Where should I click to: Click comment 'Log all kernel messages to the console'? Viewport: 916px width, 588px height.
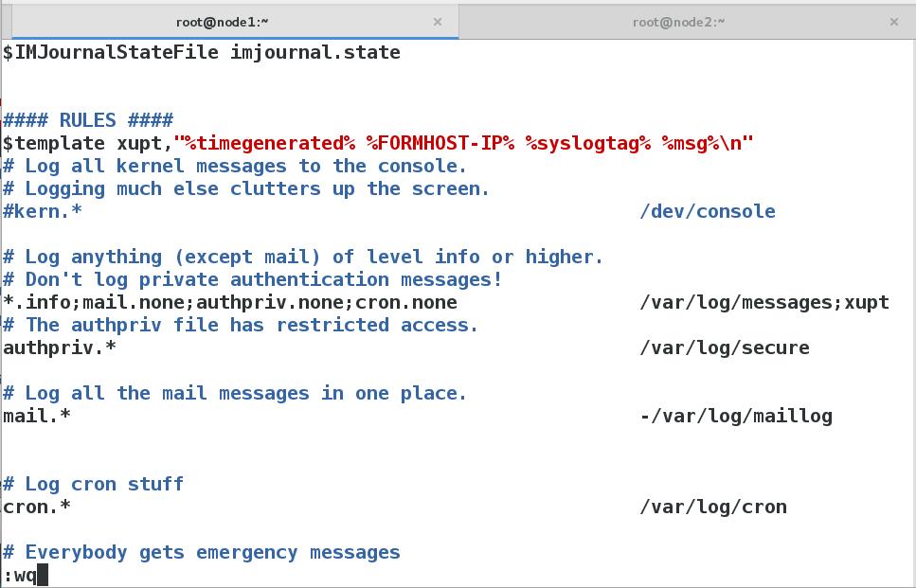click(235, 166)
